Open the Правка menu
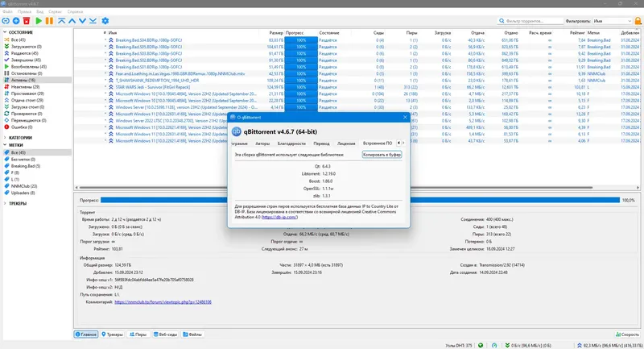The image size is (644, 349). 24,12
